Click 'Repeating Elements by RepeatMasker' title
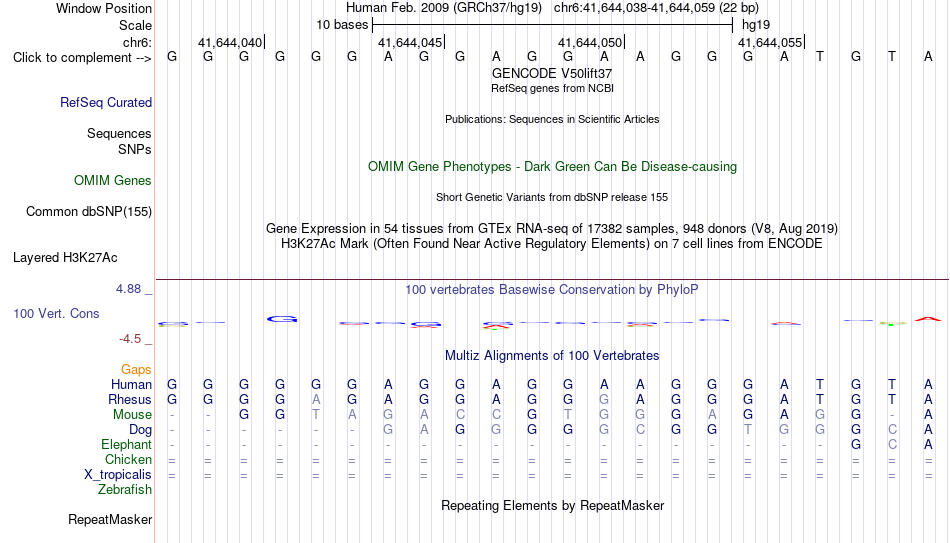The height and width of the screenshot is (543, 950). click(x=552, y=505)
